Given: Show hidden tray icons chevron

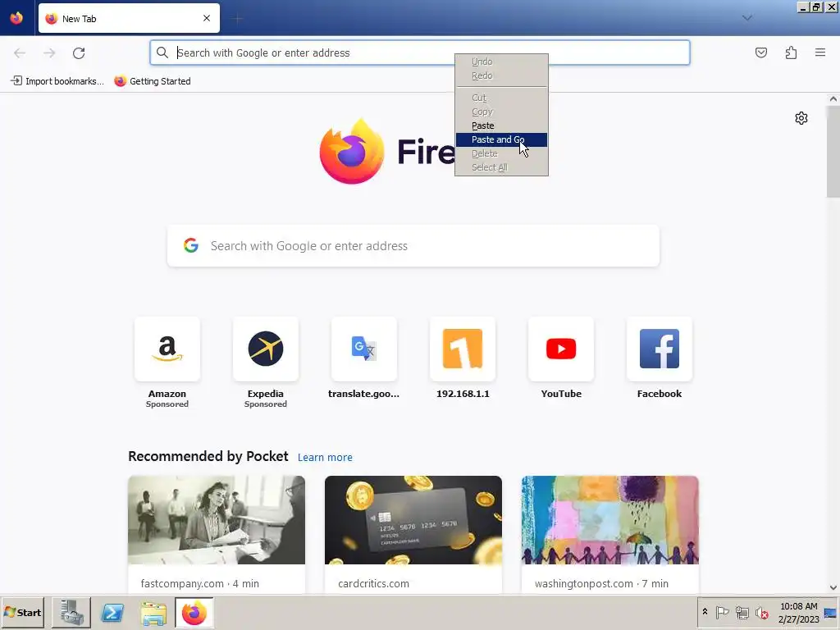Looking at the screenshot, I should click(705, 612).
